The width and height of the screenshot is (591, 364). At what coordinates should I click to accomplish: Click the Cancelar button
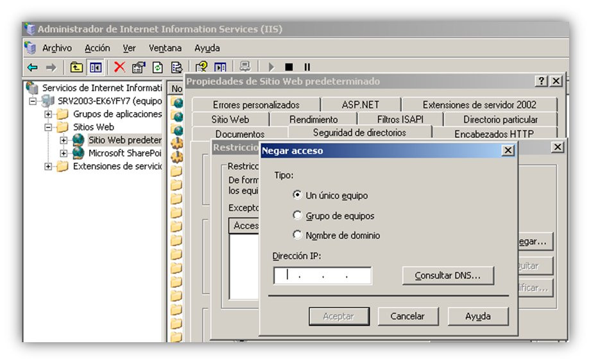tap(408, 316)
